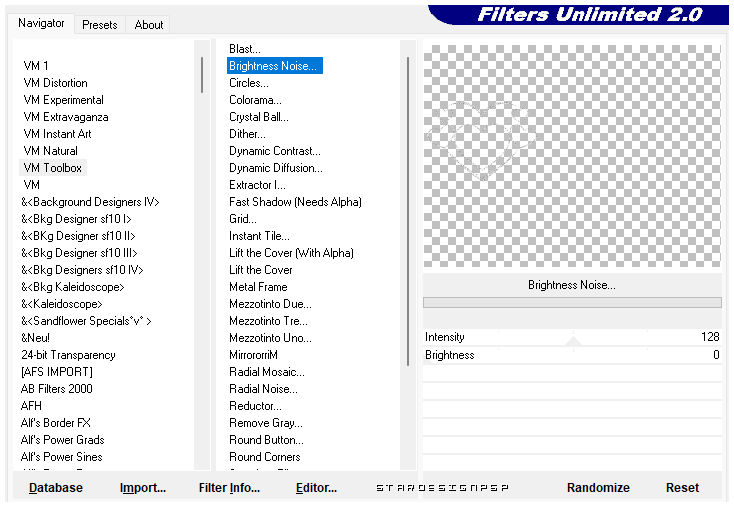Select &<Sandflower Specials°v°> category
The height and width of the screenshot is (507, 734).
tap(86, 321)
